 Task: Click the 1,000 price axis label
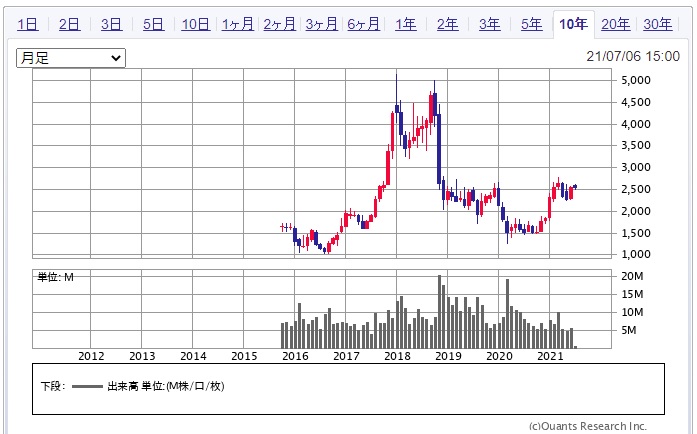pos(636,254)
